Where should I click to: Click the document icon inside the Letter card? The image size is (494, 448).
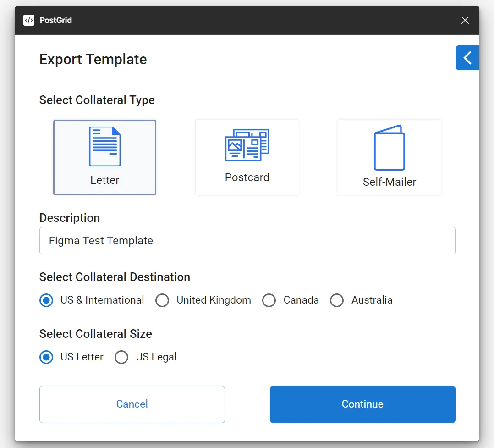point(104,146)
